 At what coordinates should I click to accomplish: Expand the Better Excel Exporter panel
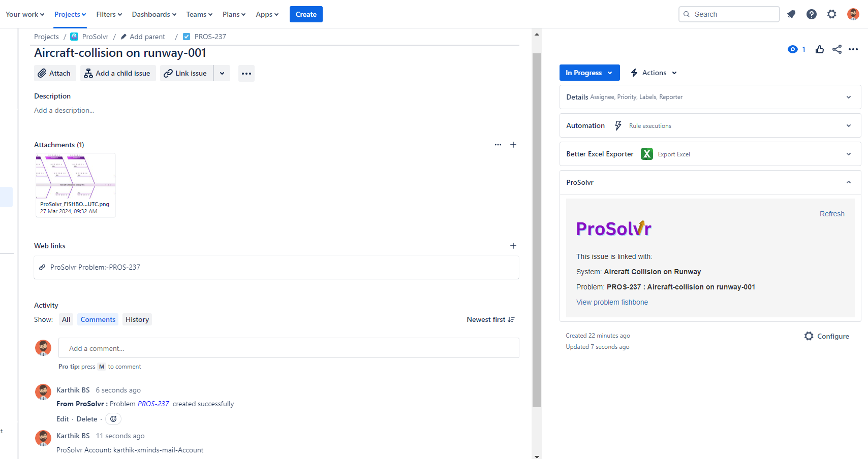710,154
